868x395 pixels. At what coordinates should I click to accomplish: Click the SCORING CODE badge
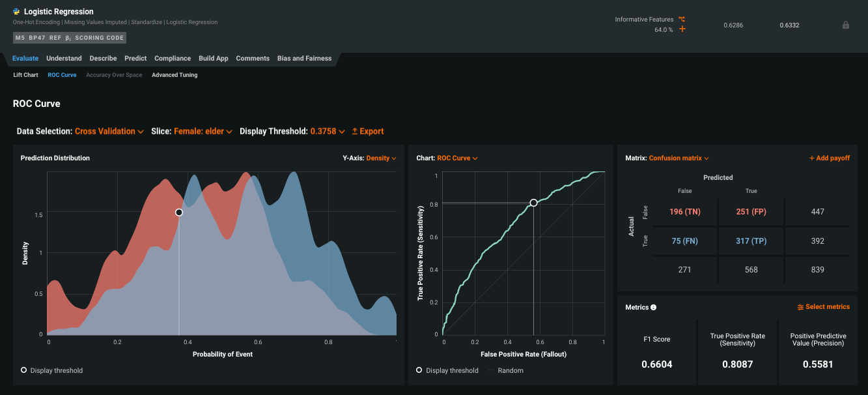point(99,38)
